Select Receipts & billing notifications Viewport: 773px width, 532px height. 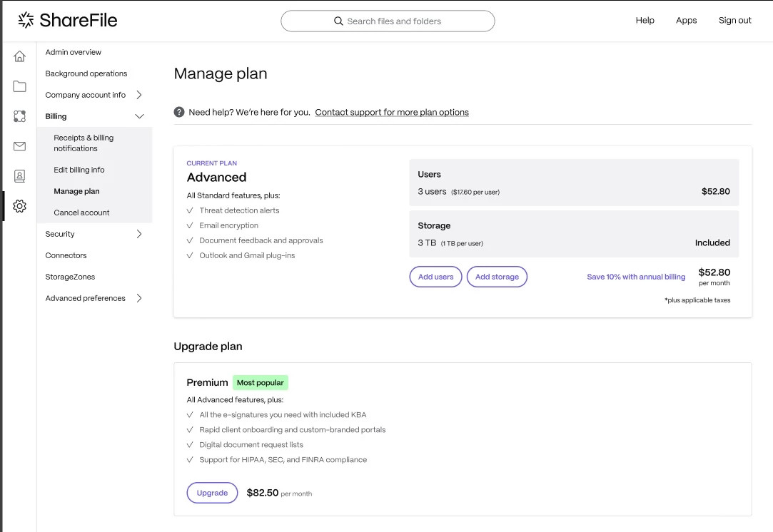click(84, 143)
